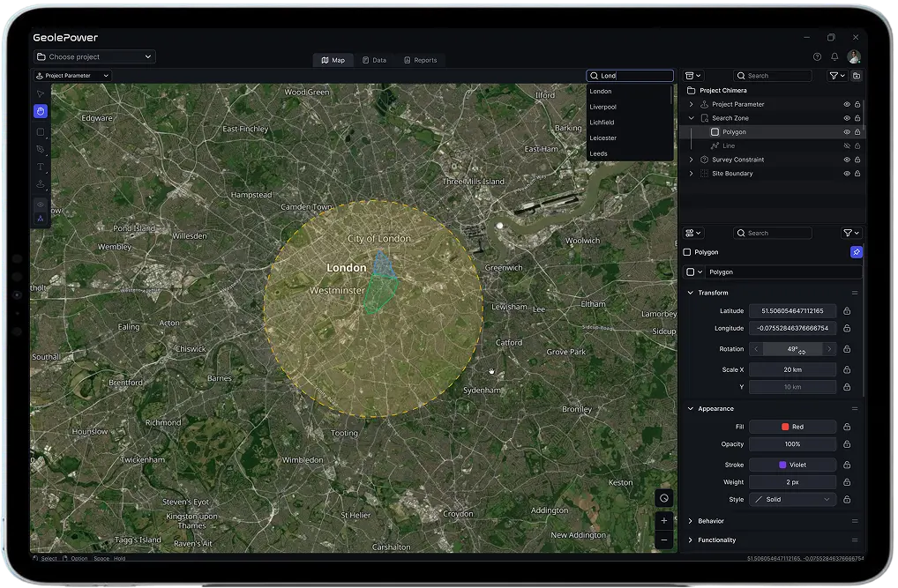Select the arrow selection tool
The image size is (898, 588).
tap(40, 93)
